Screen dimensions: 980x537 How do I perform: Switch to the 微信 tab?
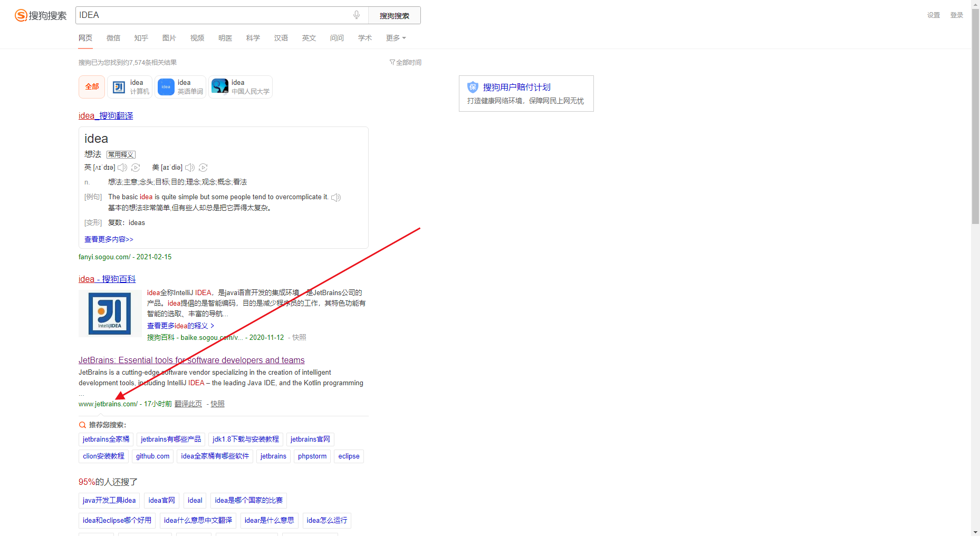pyautogui.click(x=113, y=38)
